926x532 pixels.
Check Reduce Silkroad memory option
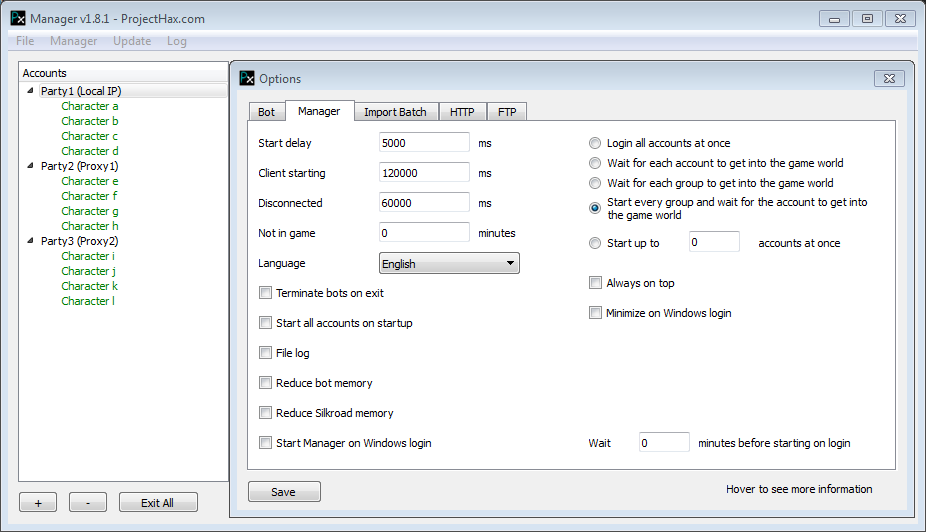(x=266, y=413)
